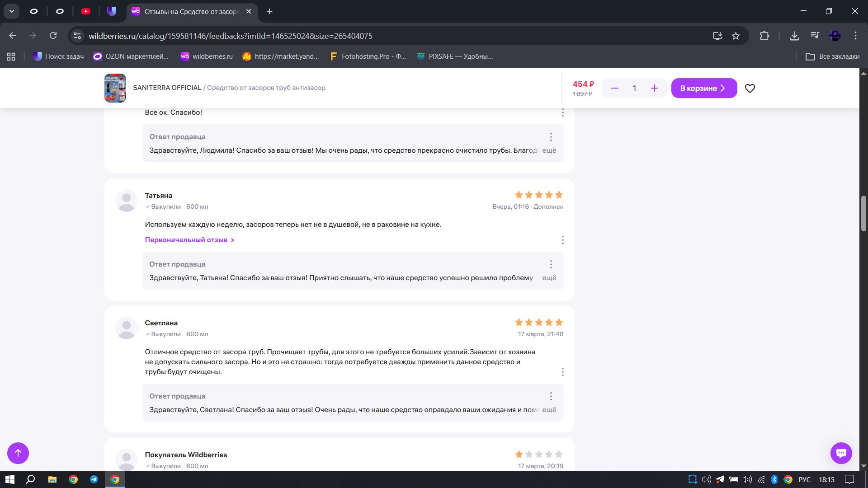The width and height of the screenshot is (868, 488).
Task: Click product thumbnail image in header
Action: coord(115,88)
